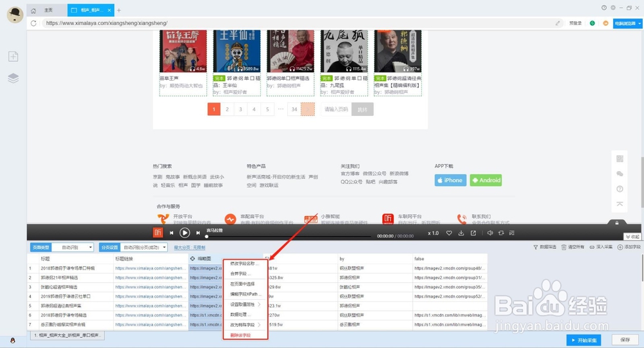Image resolution: width=644 pixels, height=348 pixels.
Task: Click the back-to-top icon on right side
Action: click(x=620, y=204)
